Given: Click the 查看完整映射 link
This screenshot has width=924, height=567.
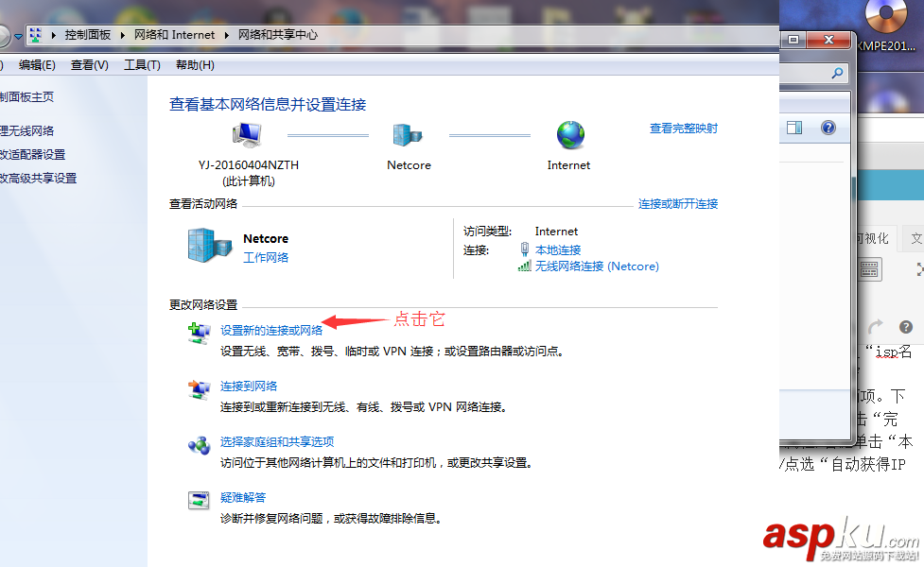Looking at the screenshot, I should pos(683,128).
